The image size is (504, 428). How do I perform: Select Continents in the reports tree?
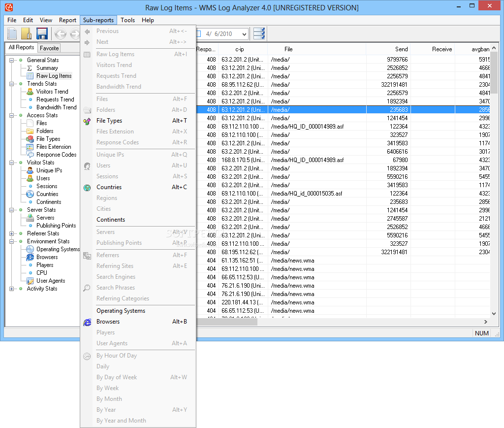pyautogui.click(x=49, y=202)
